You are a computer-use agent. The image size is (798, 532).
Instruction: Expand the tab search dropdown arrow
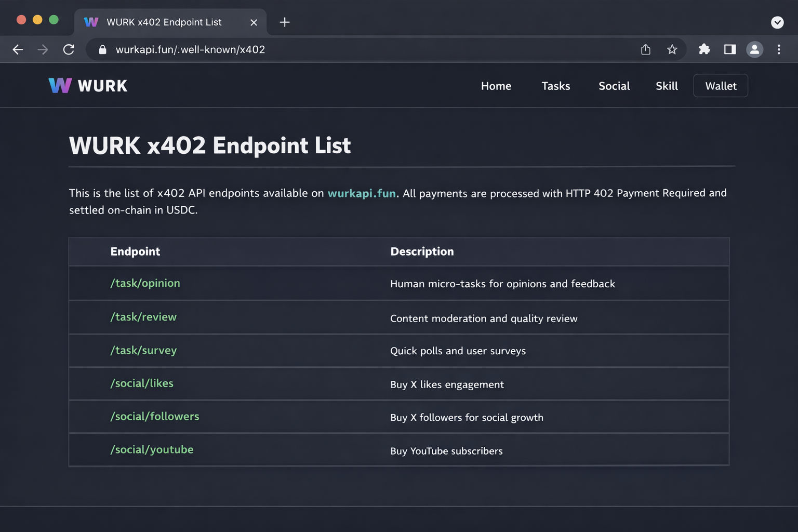tap(777, 22)
